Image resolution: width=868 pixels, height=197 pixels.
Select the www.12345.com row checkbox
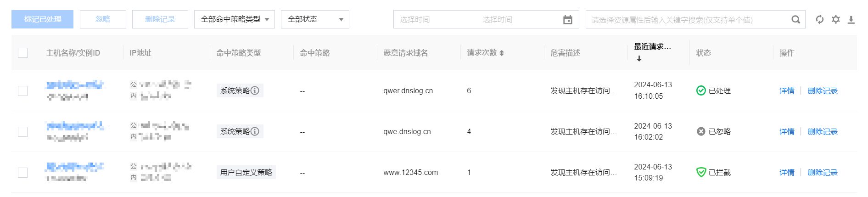[x=23, y=173]
